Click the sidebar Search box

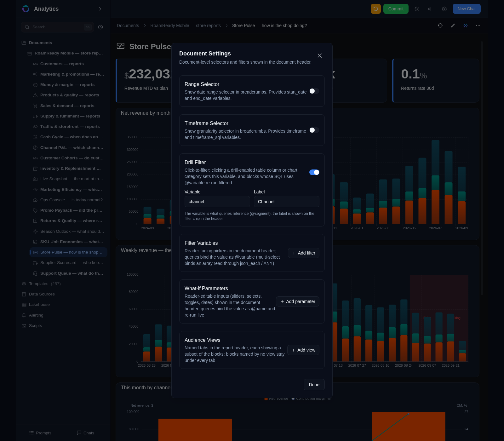(x=58, y=27)
